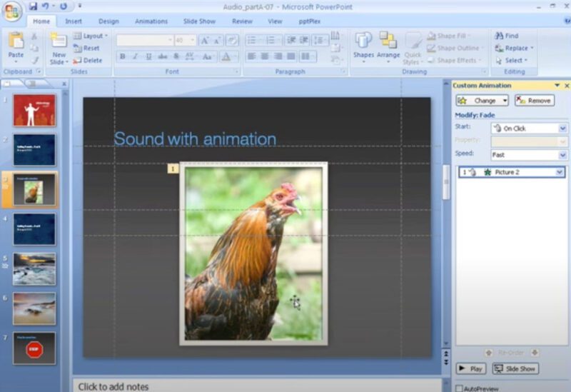Image resolution: width=571 pixels, height=392 pixels.
Task: Switch to the Animations tab
Action: pyautogui.click(x=151, y=21)
